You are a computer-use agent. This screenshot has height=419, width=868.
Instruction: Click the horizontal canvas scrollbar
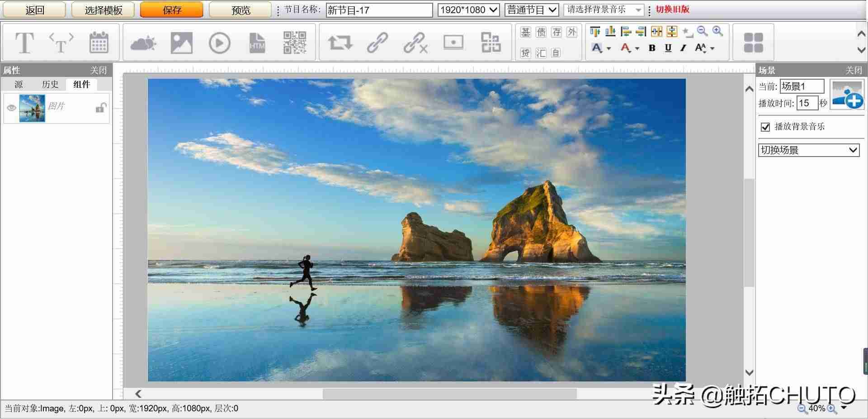[449, 394]
